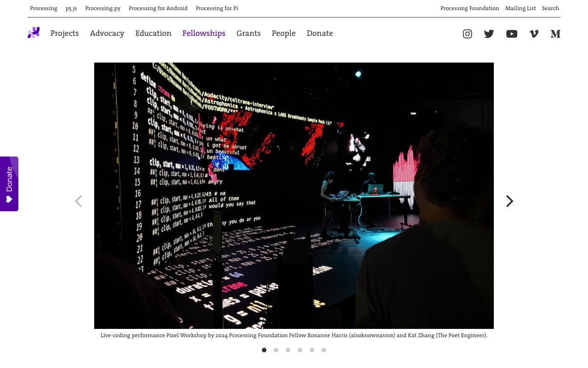588x368 pixels.
Task: Open the YouTube channel icon
Action: [512, 34]
